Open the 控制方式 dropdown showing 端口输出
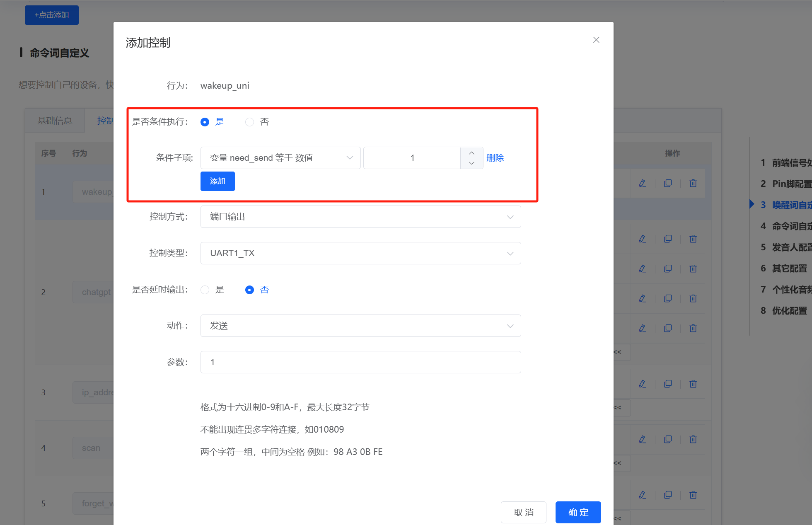The width and height of the screenshot is (812, 525). click(x=360, y=217)
